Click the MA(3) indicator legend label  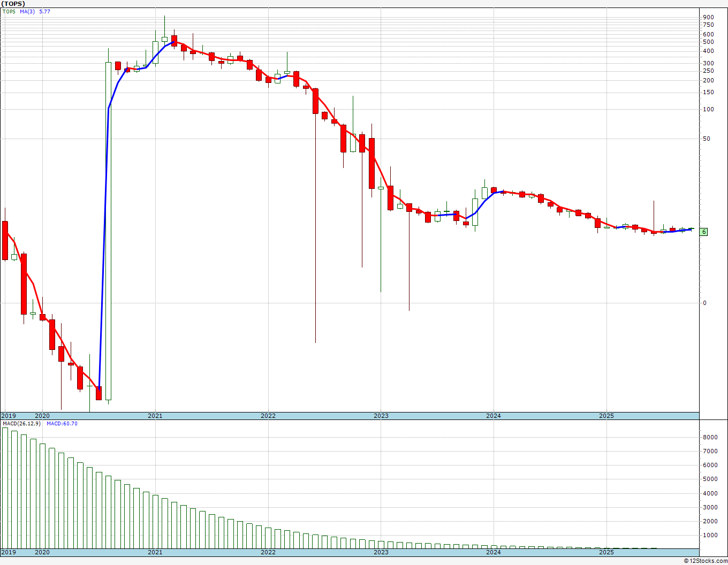[x=27, y=11]
